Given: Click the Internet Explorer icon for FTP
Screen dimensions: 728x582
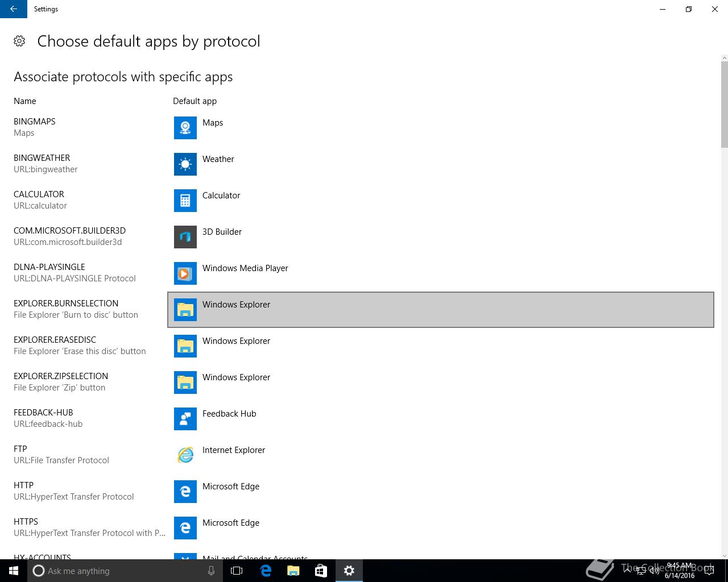Looking at the screenshot, I should point(185,455).
